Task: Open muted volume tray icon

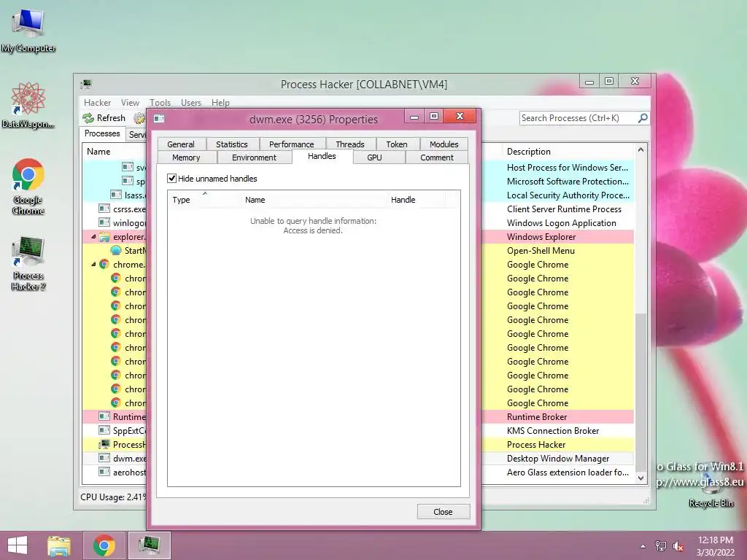Action: tap(678, 546)
